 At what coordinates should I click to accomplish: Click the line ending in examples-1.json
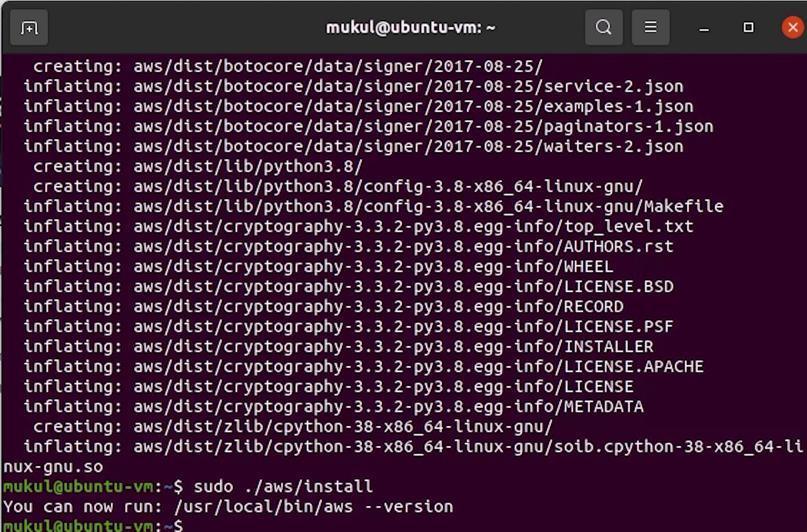(413, 106)
